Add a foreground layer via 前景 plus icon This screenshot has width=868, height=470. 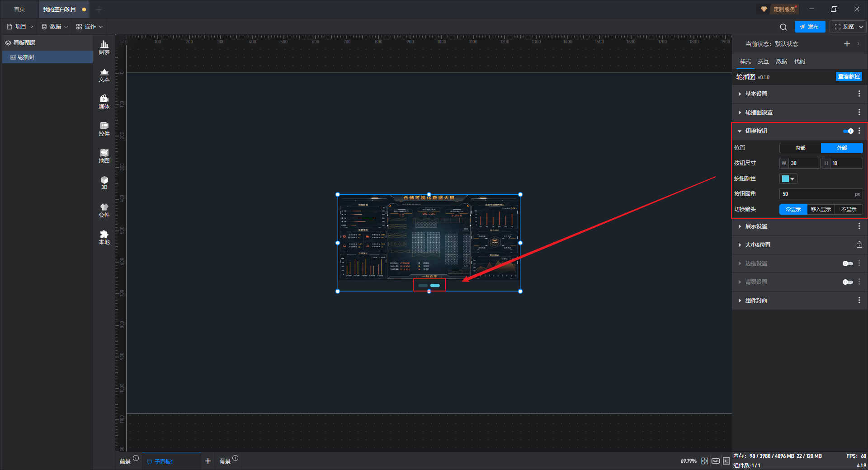[136, 458]
